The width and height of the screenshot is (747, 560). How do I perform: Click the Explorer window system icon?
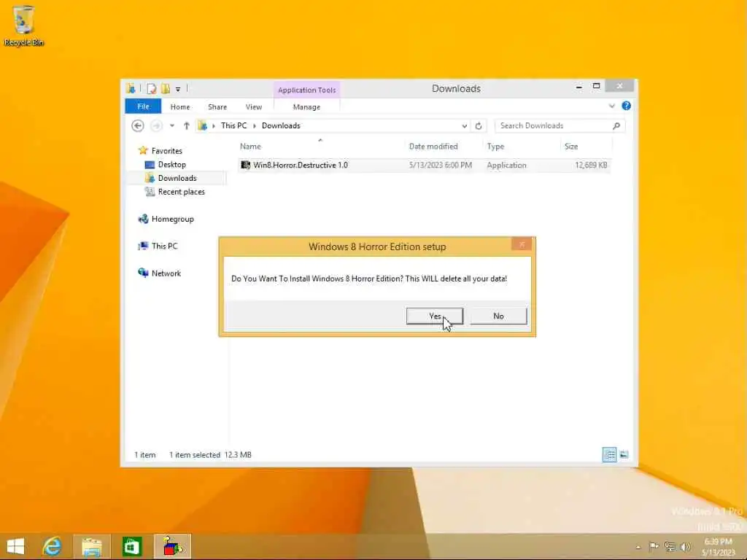click(x=131, y=88)
